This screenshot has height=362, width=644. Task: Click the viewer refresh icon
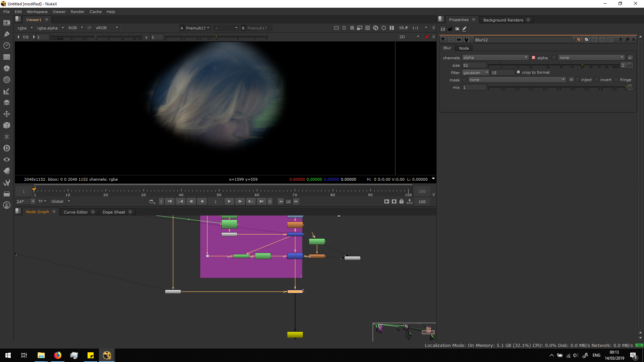click(x=375, y=28)
